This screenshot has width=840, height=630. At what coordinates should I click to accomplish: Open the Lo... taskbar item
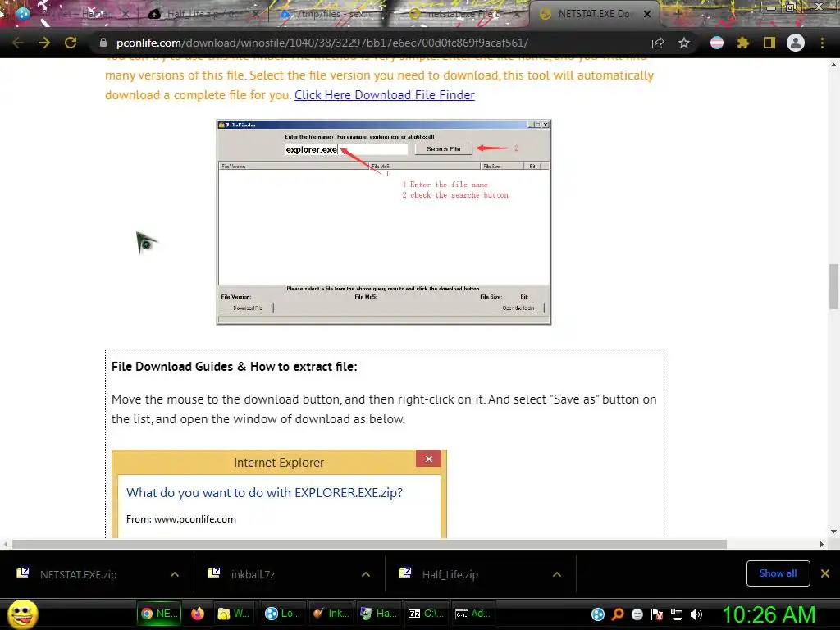pos(283,614)
